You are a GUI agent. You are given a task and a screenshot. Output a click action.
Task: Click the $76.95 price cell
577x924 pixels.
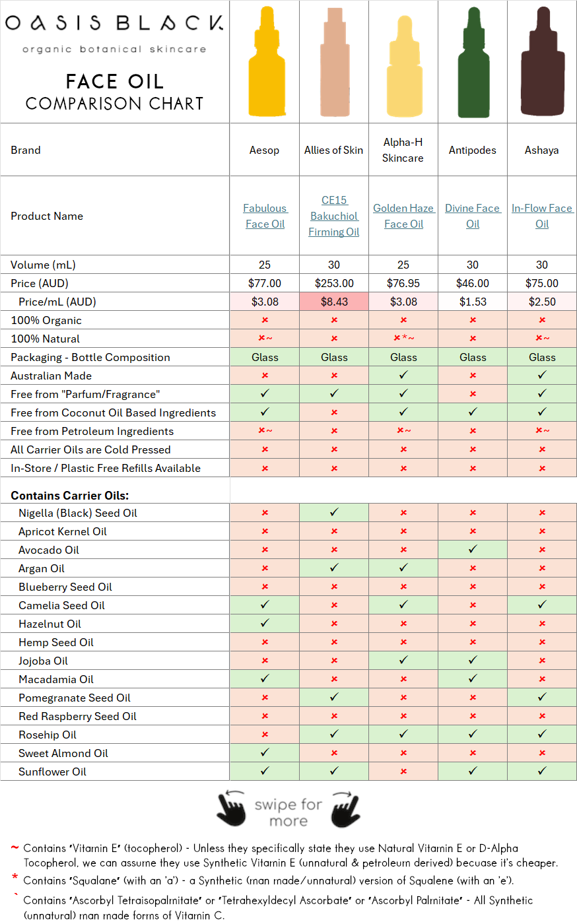point(403,283)
